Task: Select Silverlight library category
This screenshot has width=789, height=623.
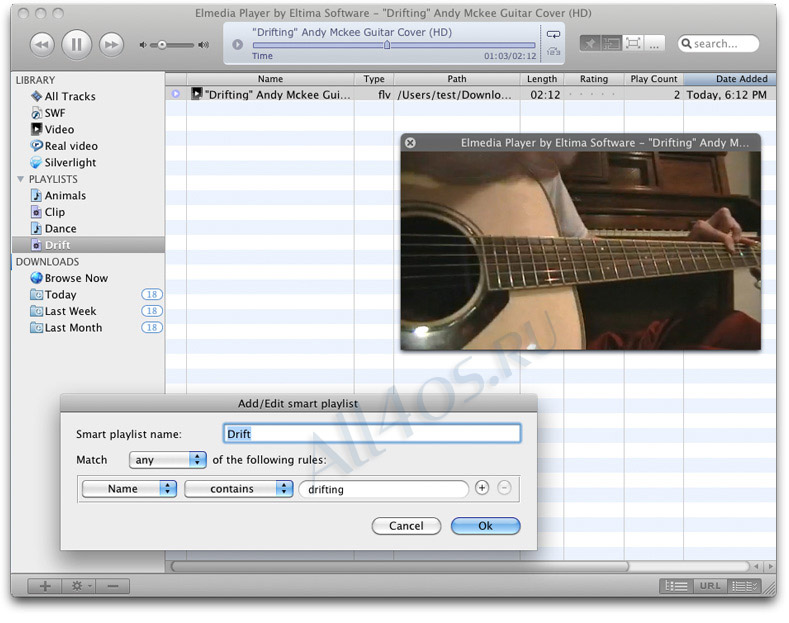Action: (70, 163)
